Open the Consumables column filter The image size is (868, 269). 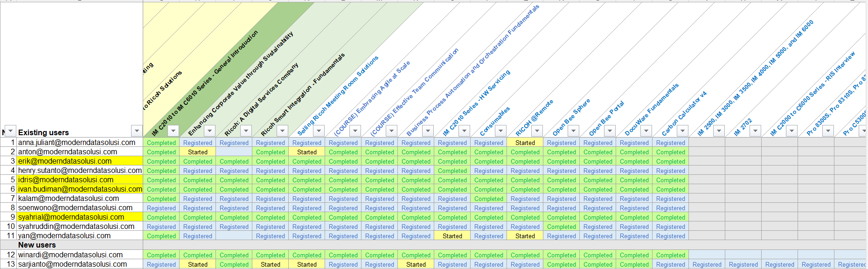tap(500, 131)
